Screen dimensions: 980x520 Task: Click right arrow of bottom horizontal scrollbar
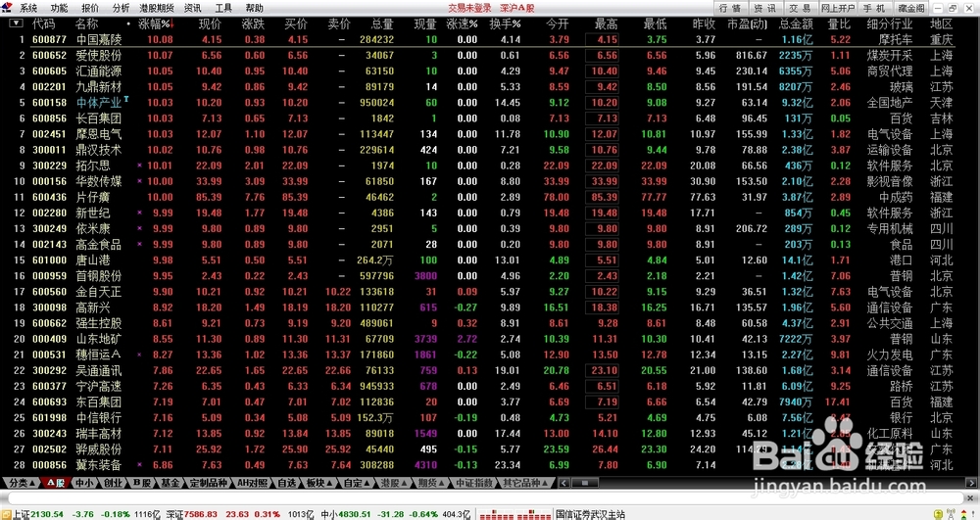point(972,483)
